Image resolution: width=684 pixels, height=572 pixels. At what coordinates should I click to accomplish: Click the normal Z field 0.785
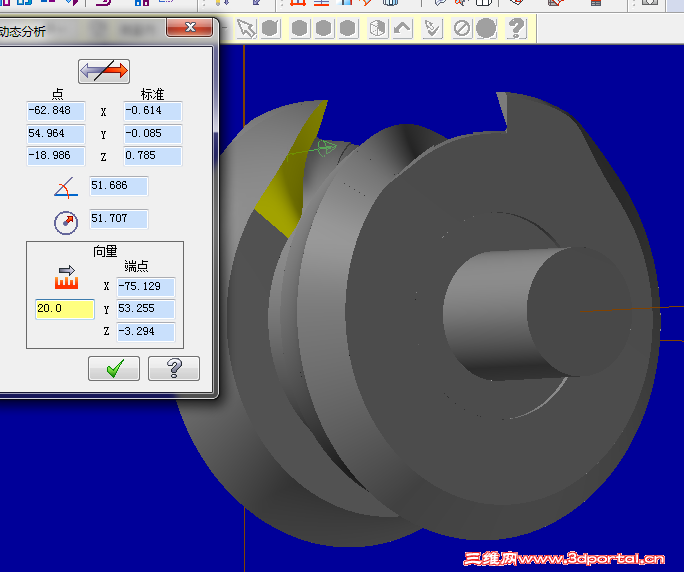(x=153, y=156)
